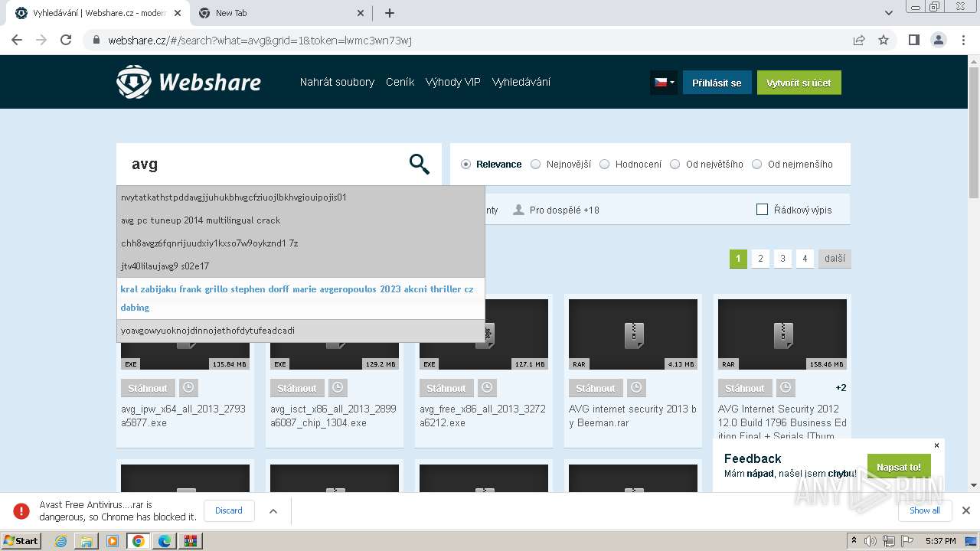Click Stáhnout for avg_ipw_x64_all_2013 file
Screen dimensions: 980x551
pyautogui.click(x=148, y=388)
